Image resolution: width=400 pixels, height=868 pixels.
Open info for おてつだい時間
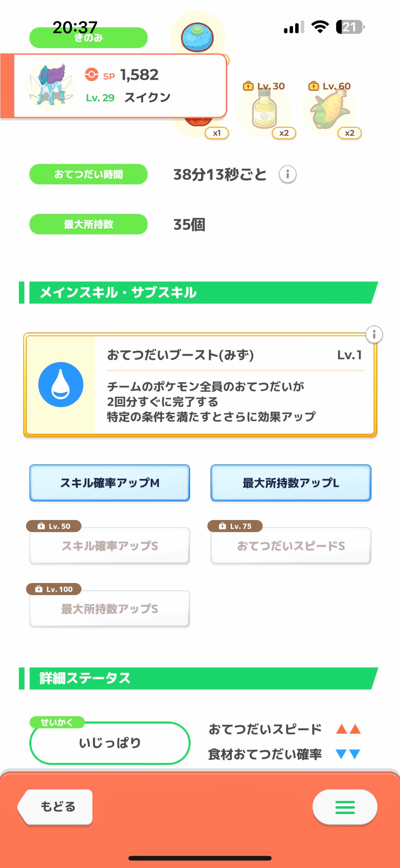pos(287,174)
